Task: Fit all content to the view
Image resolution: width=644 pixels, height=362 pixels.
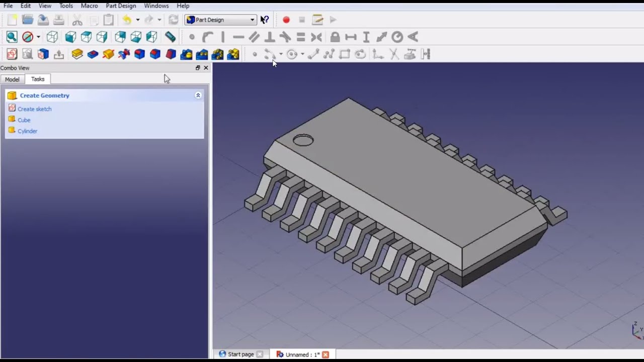Action: click(12, 37)
